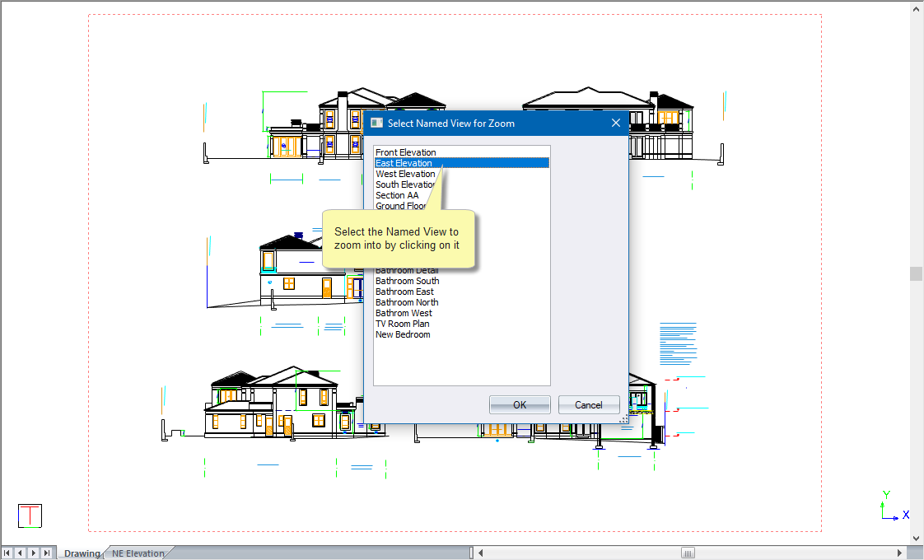This screenshot has width=924, height=560.
Task: Select Bathroom South view entry
Action: [x=407, y=281]
